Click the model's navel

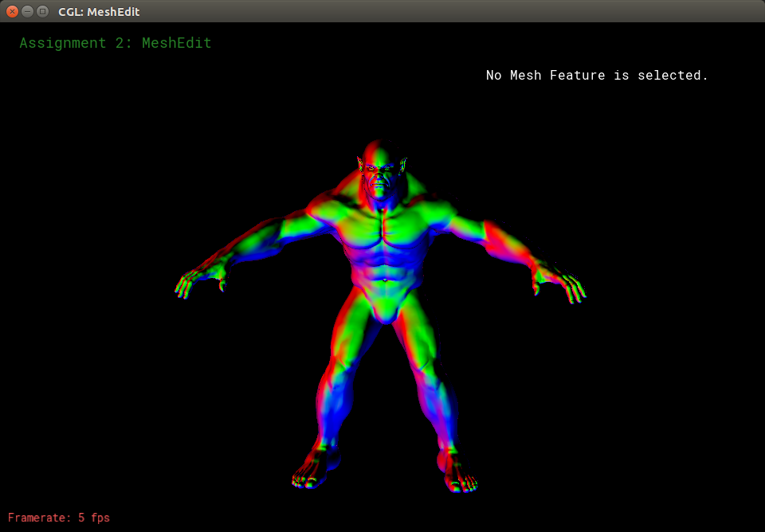coord(386,280)
